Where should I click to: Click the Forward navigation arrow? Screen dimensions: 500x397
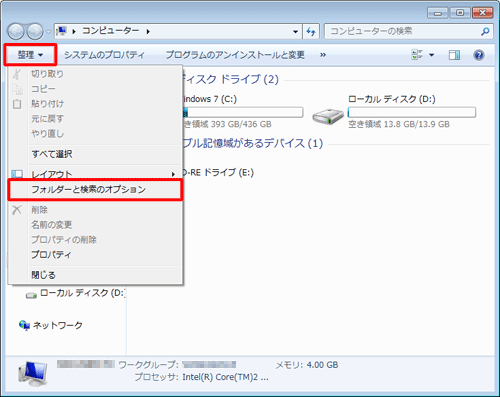click(x=35, y=31)
